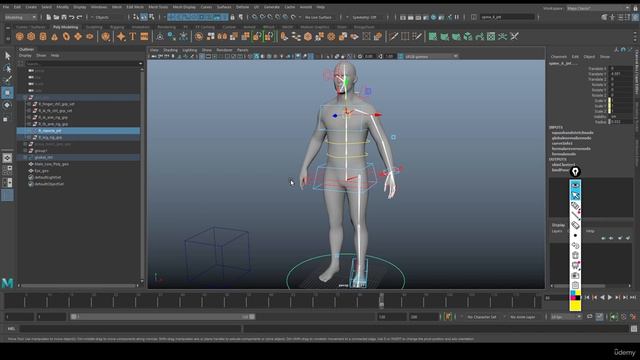The width and height of the screenshot is (640, 360).
Task: Create a polygon plane from the shelf
Action: tap(78, 37)
